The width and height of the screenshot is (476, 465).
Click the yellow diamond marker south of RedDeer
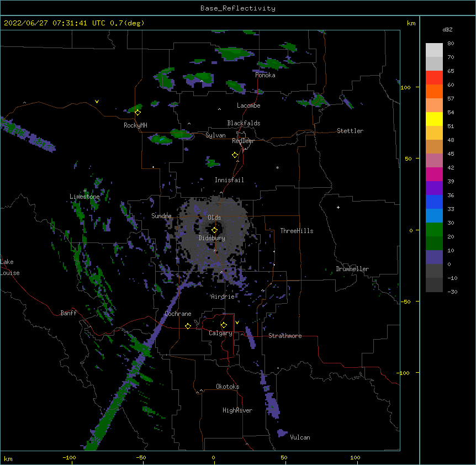point(235,155)
